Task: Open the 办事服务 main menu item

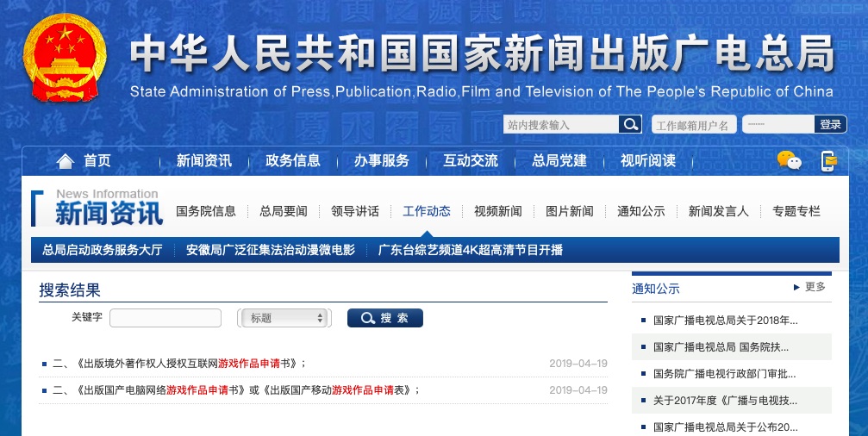Action: coord(381,161)
